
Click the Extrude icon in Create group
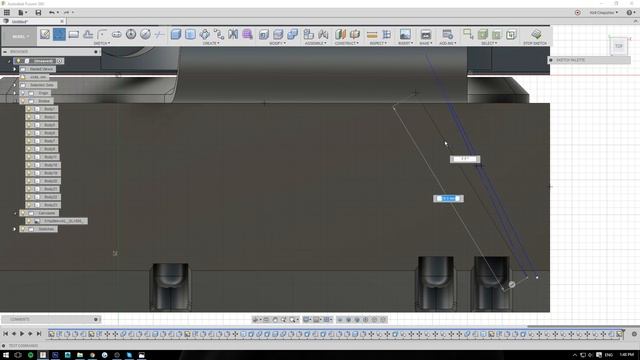[x=176, y=34]
